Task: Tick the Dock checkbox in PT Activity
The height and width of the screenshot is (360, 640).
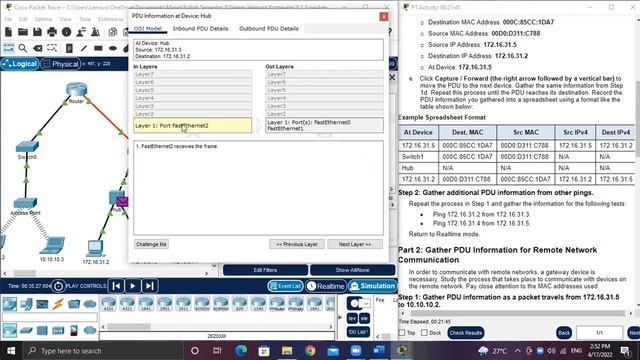Action: pyautogui.click(x=424, y=333)
